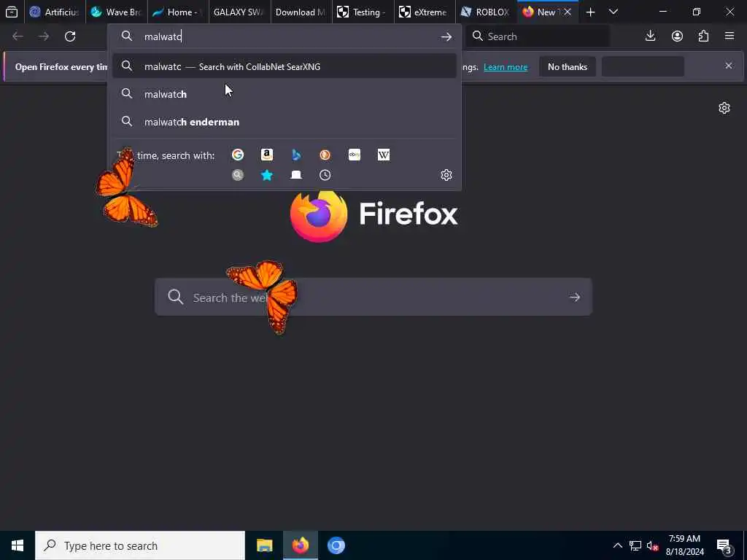The width and height of the screenshot is (747, 560).
Task: Search with eBay one-off icon
Action: 355,155
